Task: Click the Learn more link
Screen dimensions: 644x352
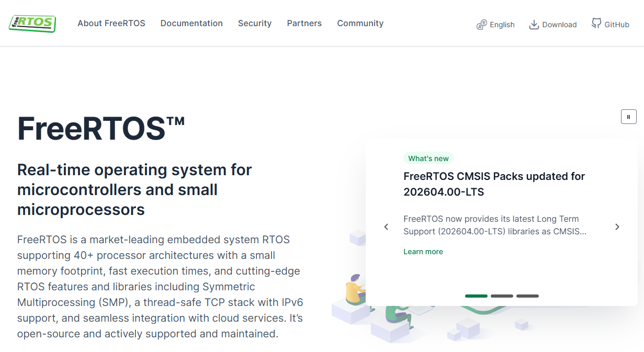Action: [x=423, y=252]
